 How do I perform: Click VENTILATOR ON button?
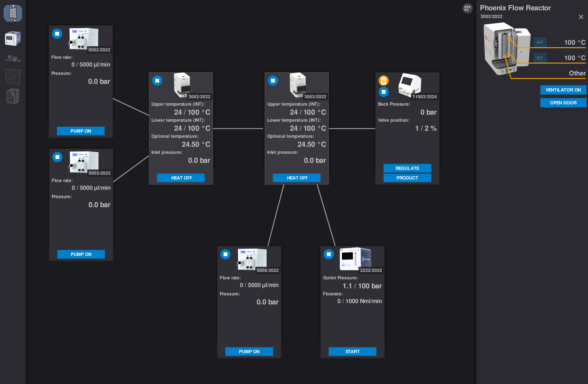pyautogui.click(x=563, y=90)
